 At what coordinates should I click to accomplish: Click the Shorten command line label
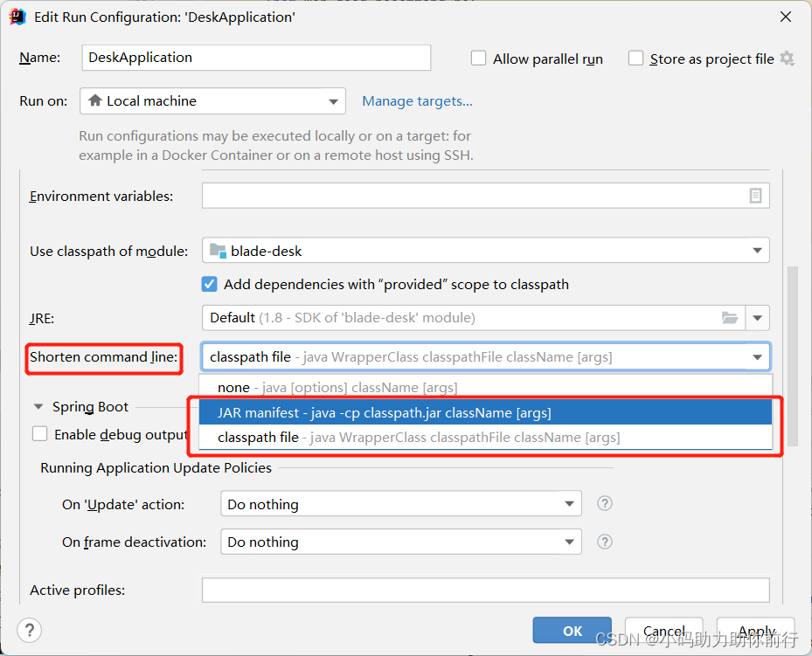click(x=103, y=357)
